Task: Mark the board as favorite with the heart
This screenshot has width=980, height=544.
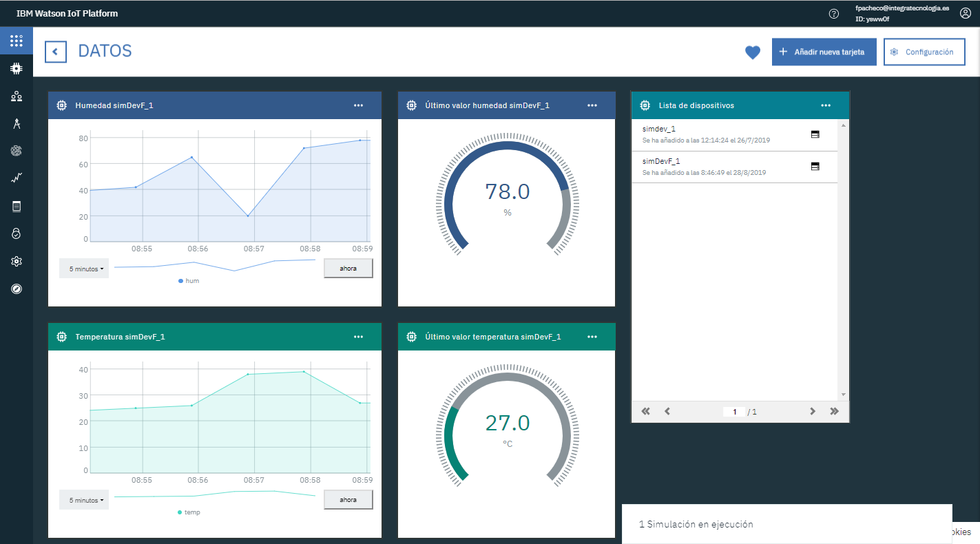Action: coord(753,52)
